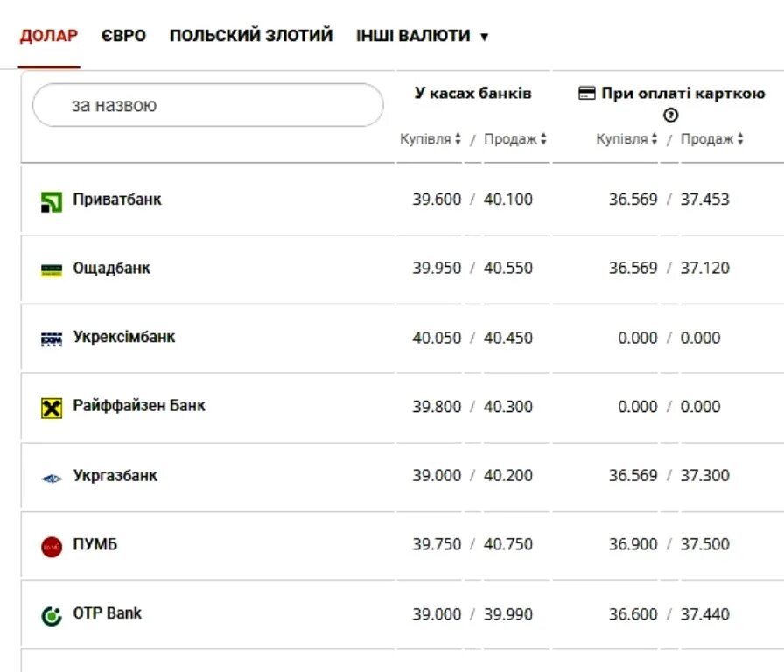
Task: Click the Privatbank logo icon
Action: tap(52, 201)
